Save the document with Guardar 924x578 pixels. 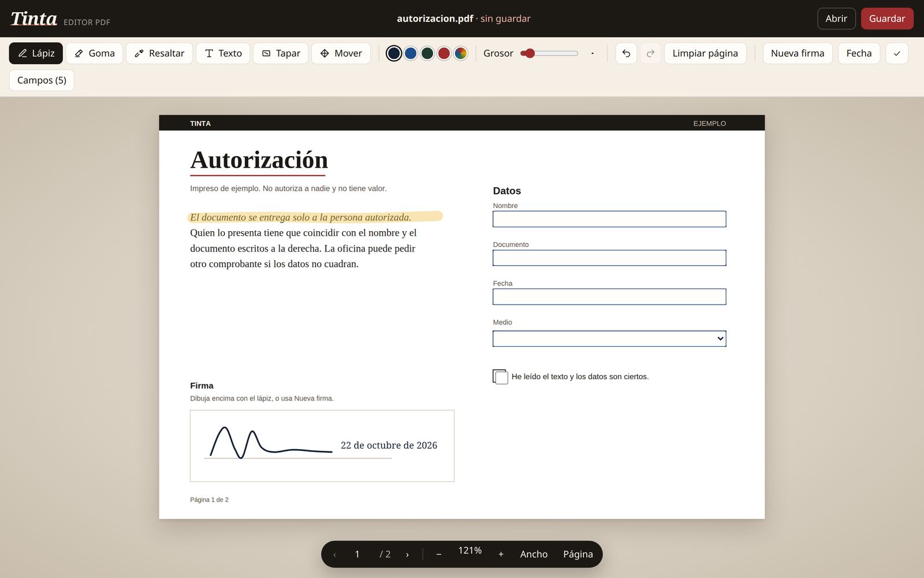[887, 18]
